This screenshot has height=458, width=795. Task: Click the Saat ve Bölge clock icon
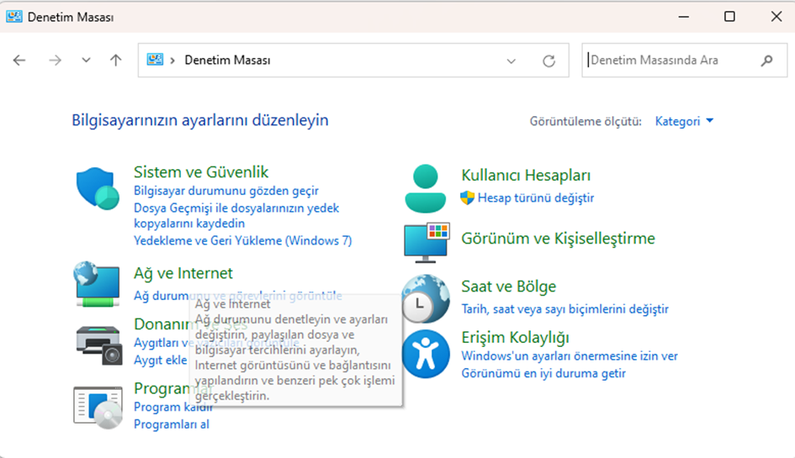click(425, 298)
